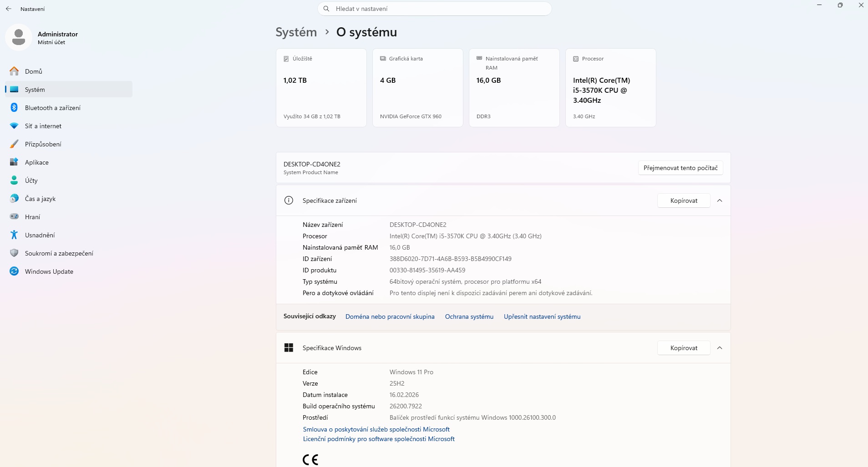Open the Usnadnění accessibility icon
The image size is (868, 467).
14,235
